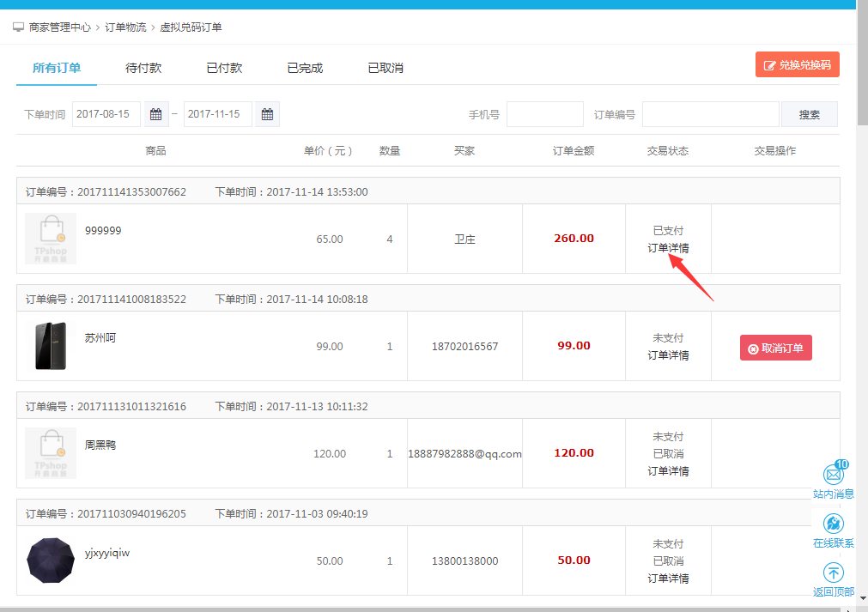The height and width of the screenshot is (612, 868).
Task: Click the 订单编号 order number input field
Action: tap(710, 114)
